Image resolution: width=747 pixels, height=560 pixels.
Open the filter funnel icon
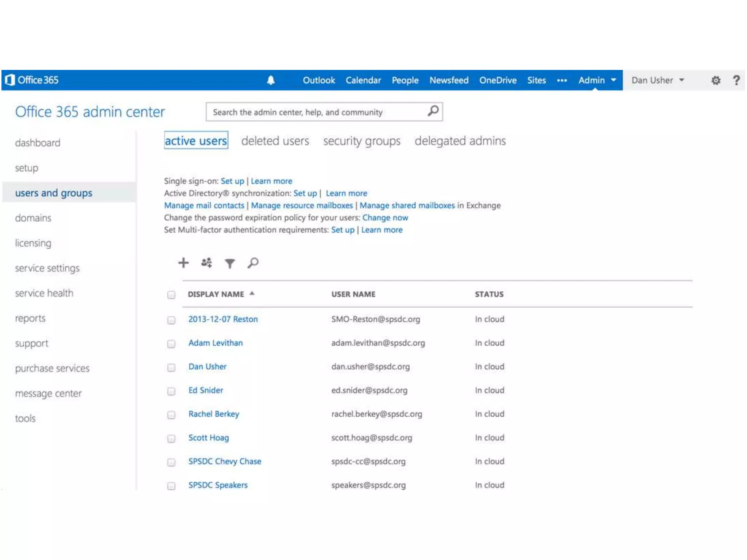(x=230, y=263)
